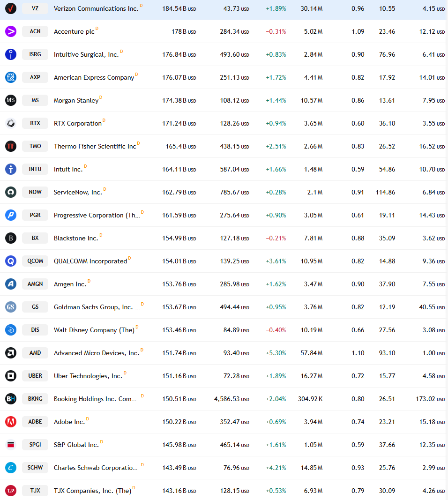The height and width of the screenshot is (500, 448).
Task: Open Verizon Communications Inc. company link
Action: pyautogui.click(x=96, y=8)
